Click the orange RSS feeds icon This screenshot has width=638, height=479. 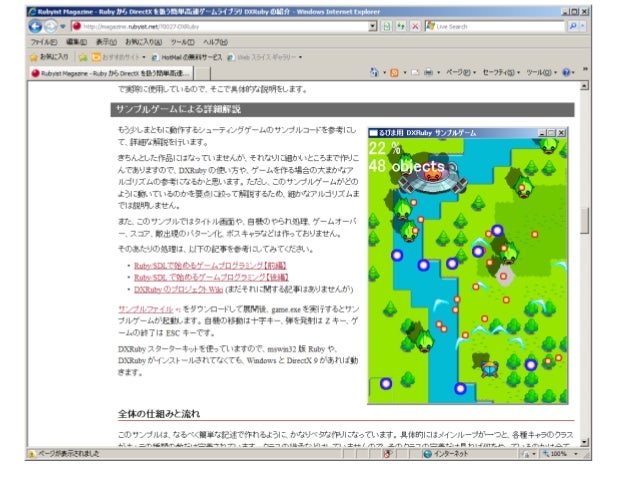[394, 73]
